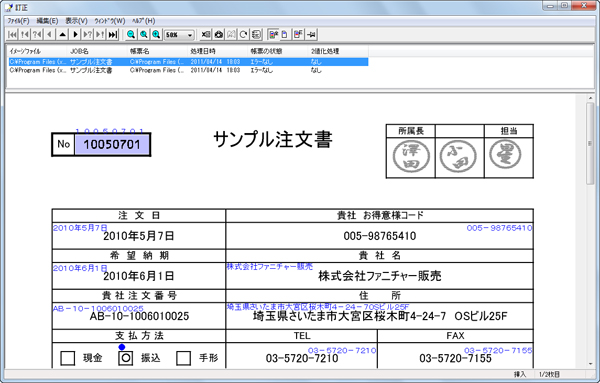This screenshot has width=600, height=383.
Task: Sort by イメージファイル column header
Action: (x=37, y=51)
